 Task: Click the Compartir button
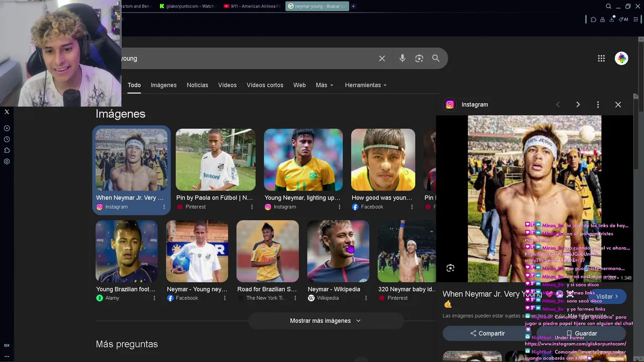pos(488,333)
